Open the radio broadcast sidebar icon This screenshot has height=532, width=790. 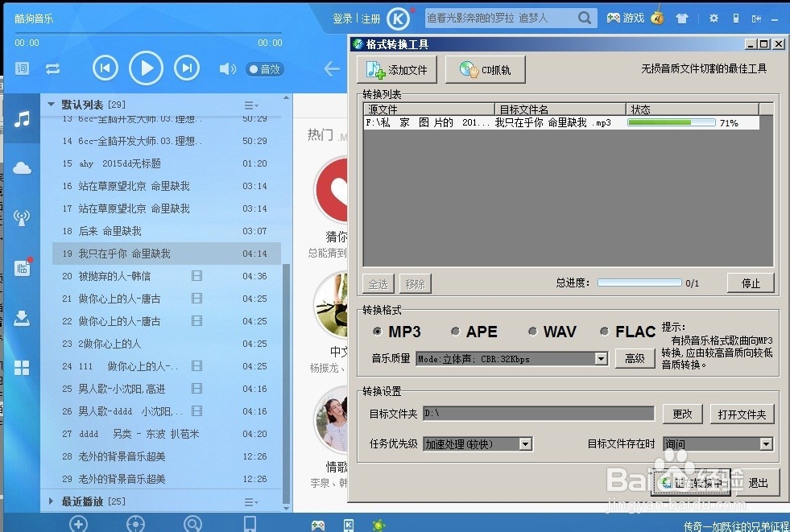(x=22, y=217)
